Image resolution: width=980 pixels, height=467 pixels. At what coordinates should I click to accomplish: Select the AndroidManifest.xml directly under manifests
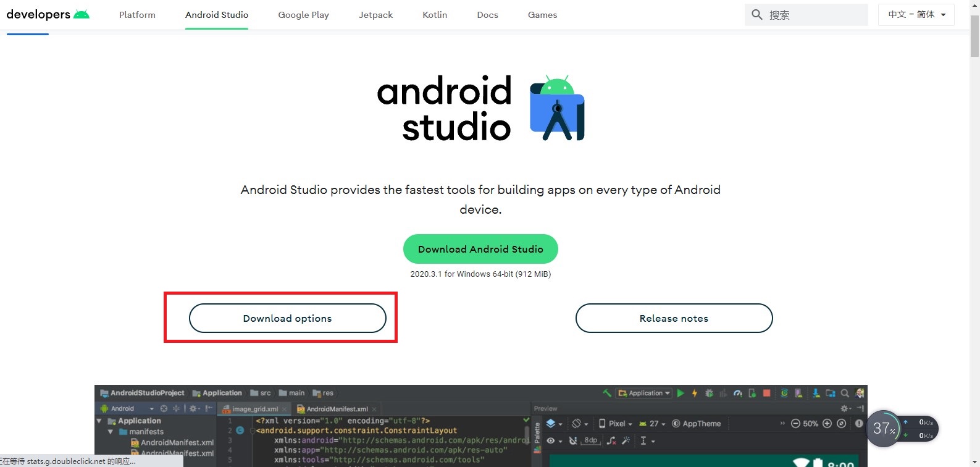172,442
